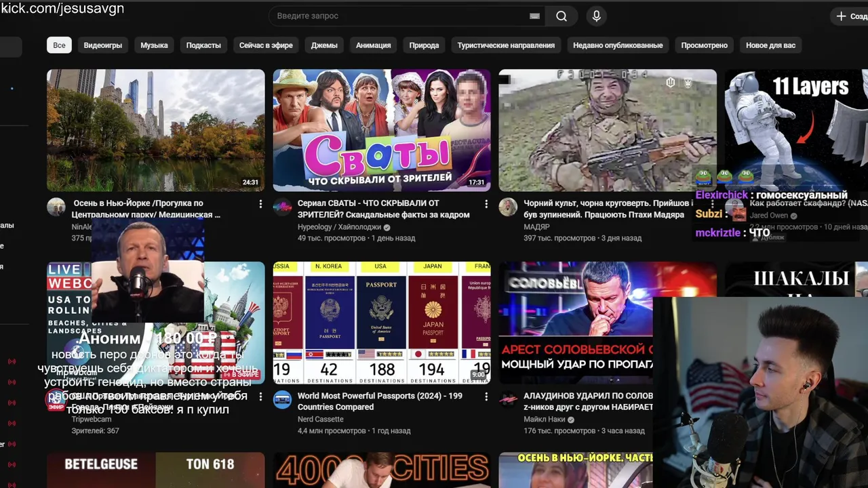Screen dimensions: 868x488
Task: Click the search magnifier button
Action: 561,16
